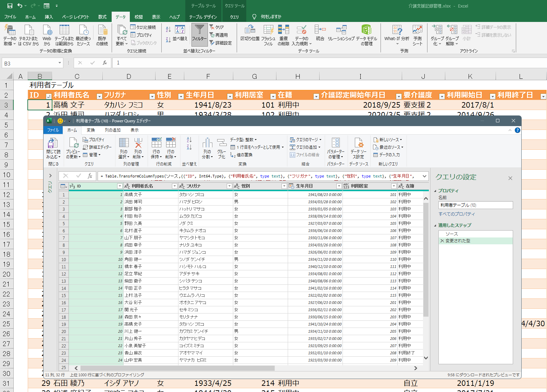Click the グループ化 icon in Power Query ribbon
The width and height of the screenshot is (547, 392).
coord(222,143)
